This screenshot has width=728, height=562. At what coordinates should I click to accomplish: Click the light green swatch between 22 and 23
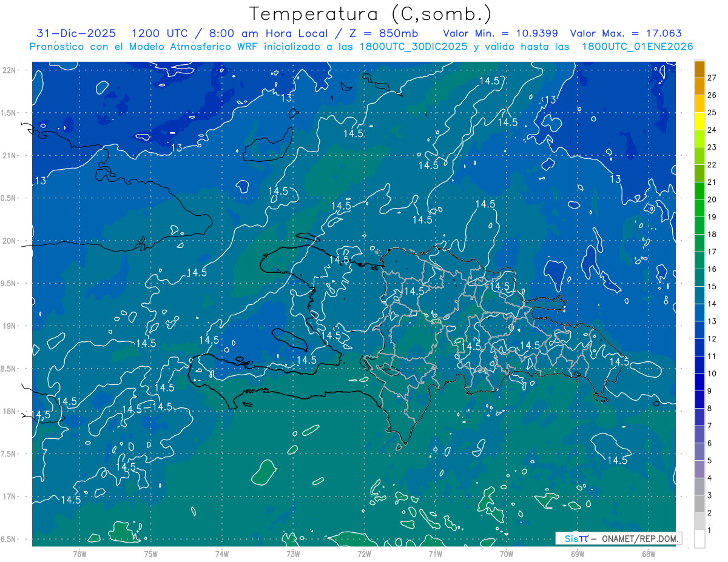click(x=699, y=156)
